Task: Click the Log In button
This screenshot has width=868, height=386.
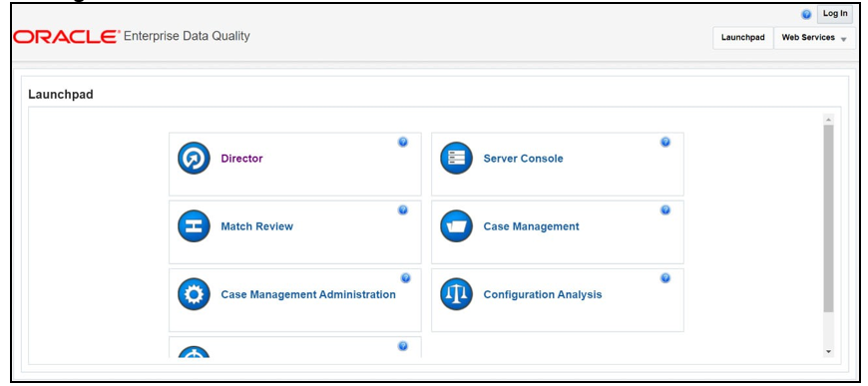Action: pyautogui.click(x=835, y=14)
